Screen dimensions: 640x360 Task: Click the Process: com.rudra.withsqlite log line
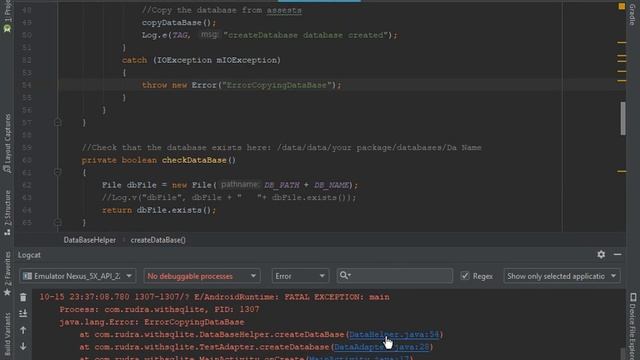pos(159,309)
